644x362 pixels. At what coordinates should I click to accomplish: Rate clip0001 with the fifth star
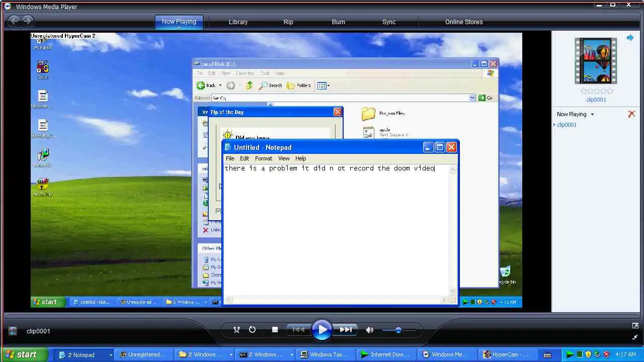click(610, 91)
